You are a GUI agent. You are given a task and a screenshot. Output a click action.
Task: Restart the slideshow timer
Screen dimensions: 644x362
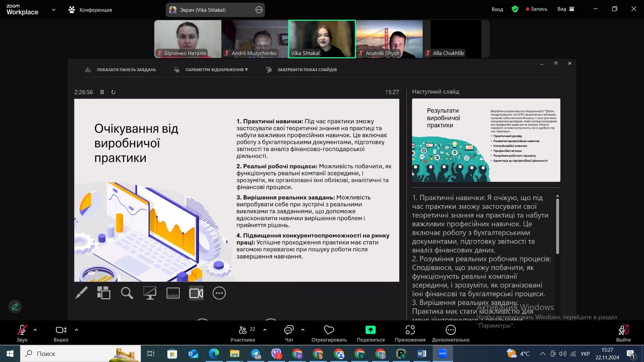[113, 92]
